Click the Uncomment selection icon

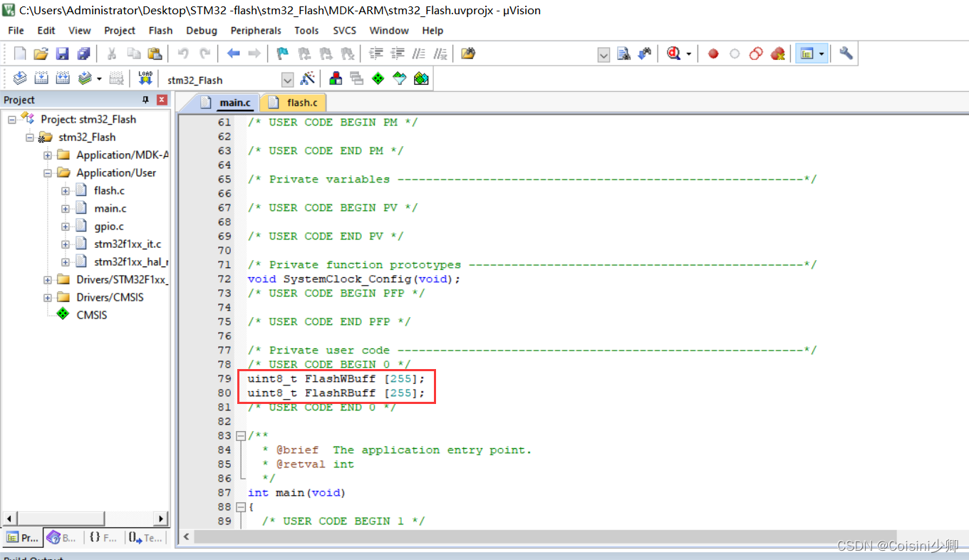pos(440,53)
